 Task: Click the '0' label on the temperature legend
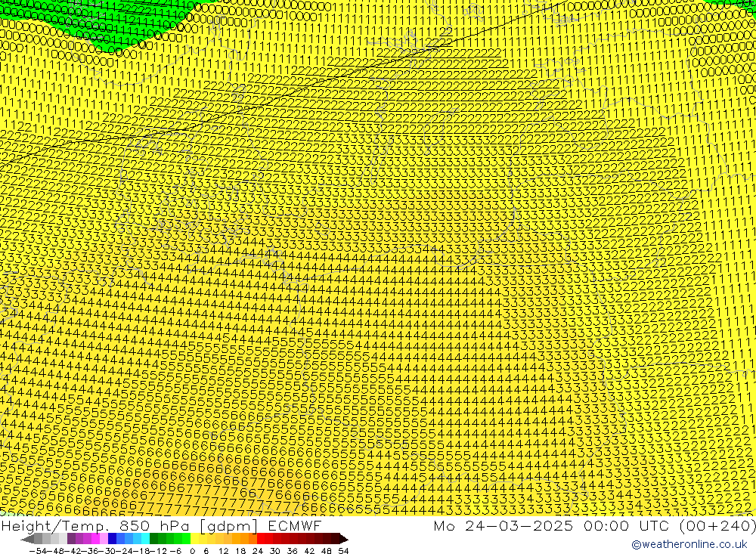pos(192,551)
